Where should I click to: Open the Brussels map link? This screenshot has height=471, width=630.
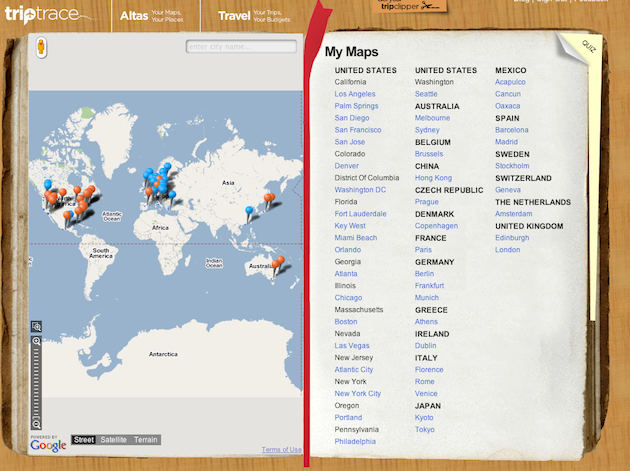pos(429,154)
